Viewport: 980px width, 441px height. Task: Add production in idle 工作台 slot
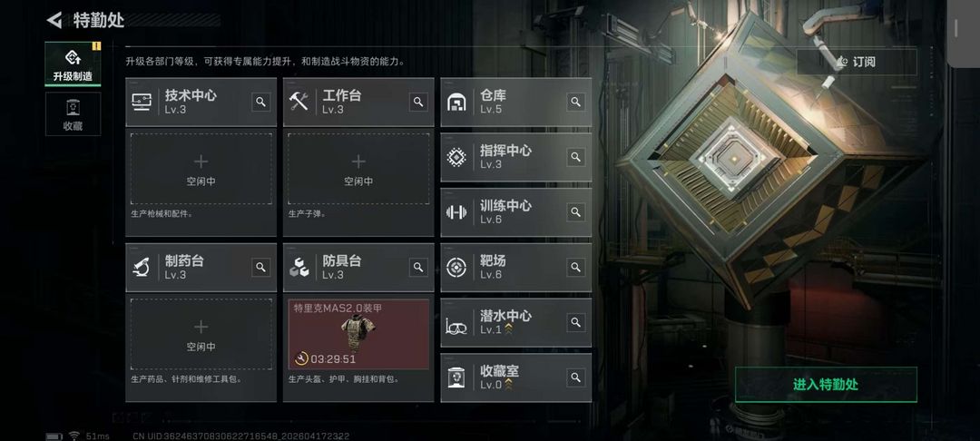[x=358, y=169]
